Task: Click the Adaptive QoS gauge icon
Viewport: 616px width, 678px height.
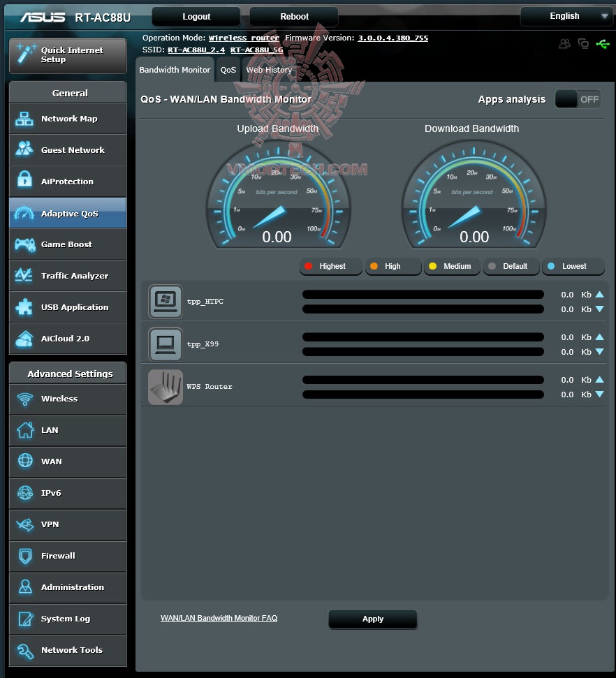Action: coord(24,213)
